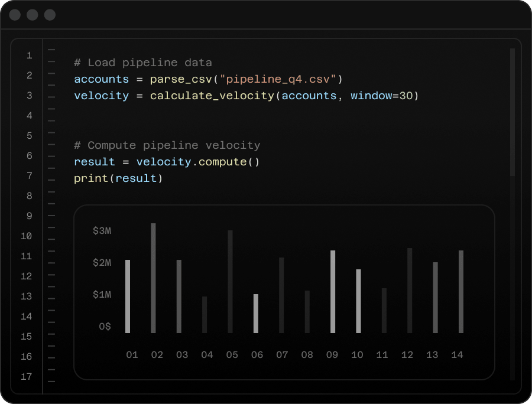Click line number 5 in the gutter
Viewport: 532px width, 404px height.
(x=30, y=136)
